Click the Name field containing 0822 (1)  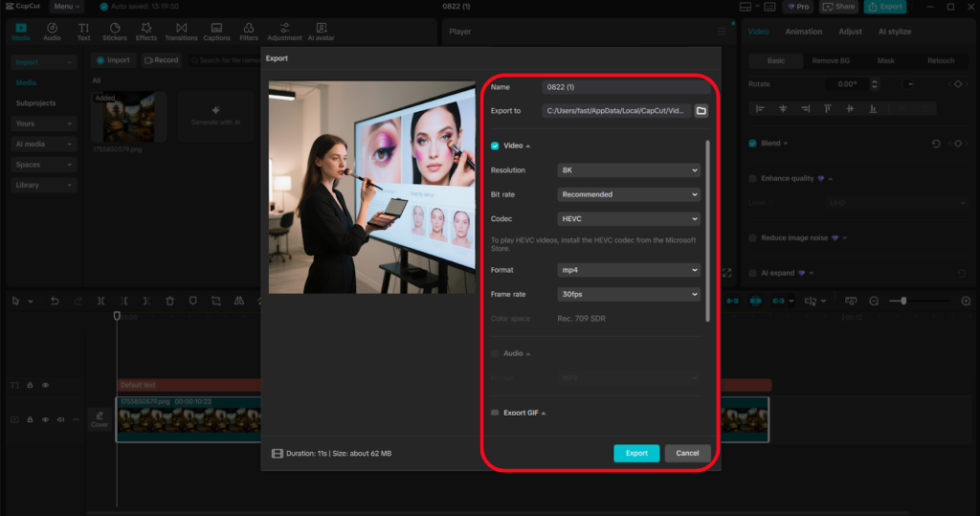(626, 87)
